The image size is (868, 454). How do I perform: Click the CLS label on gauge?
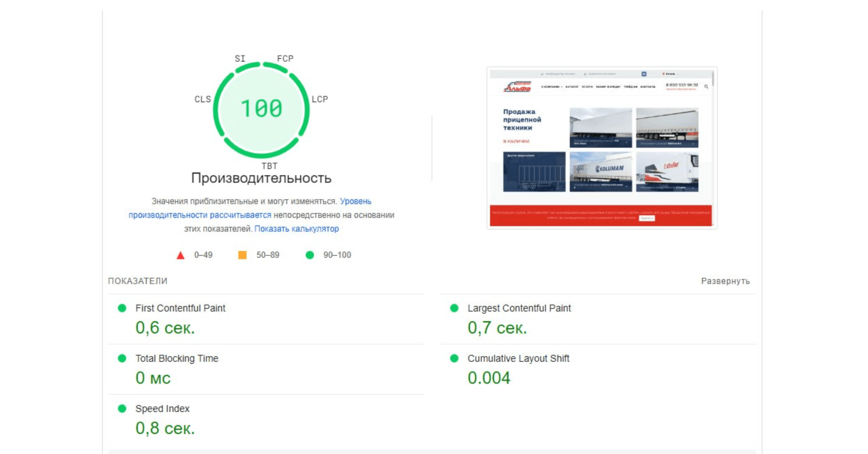pyautogui.click(x=203, y=99)
